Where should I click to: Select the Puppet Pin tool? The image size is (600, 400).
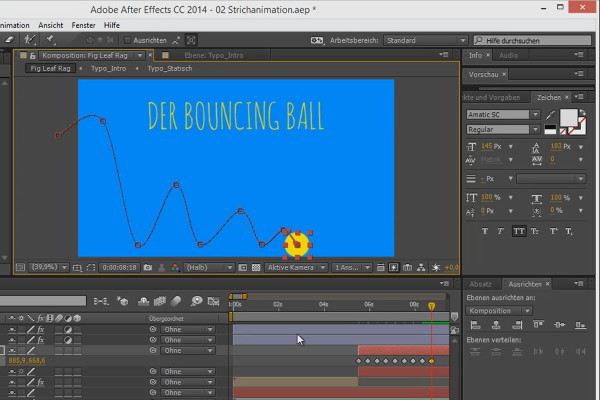pyautogui.click(x=49, y=39)
